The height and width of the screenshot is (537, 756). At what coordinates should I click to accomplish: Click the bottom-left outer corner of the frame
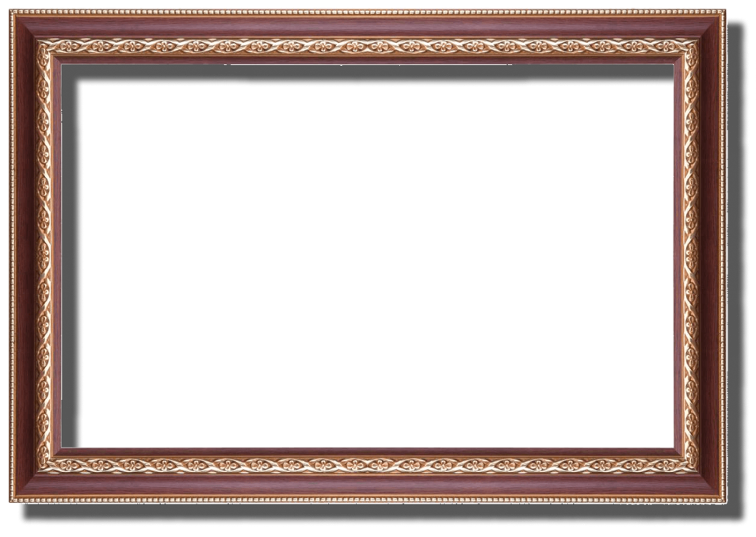11,503
